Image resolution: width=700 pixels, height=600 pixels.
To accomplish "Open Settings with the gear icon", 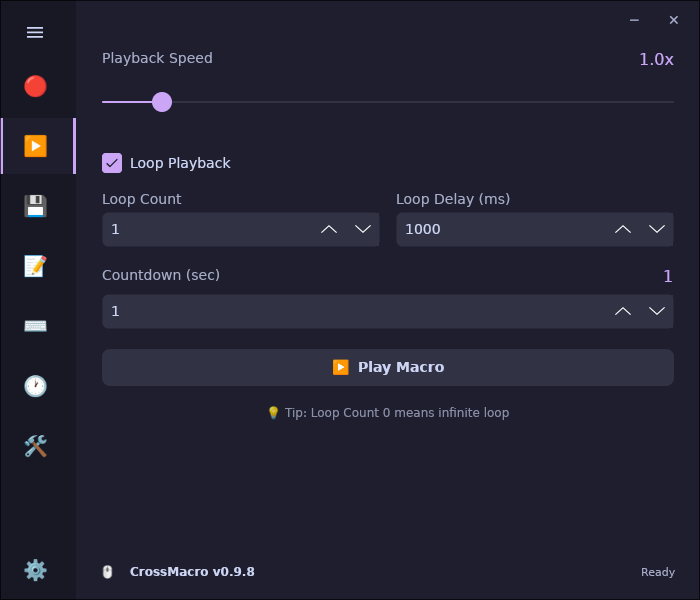I will [35, 570].
